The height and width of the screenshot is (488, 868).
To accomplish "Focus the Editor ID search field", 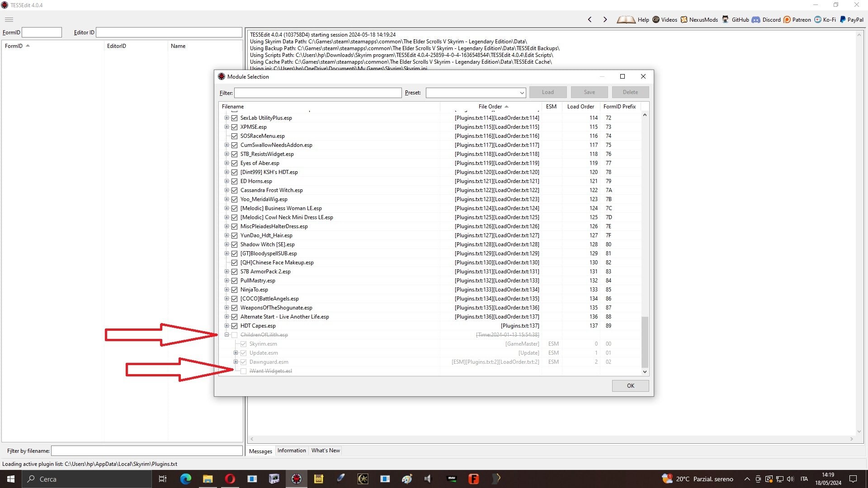I will click(169, 33).
